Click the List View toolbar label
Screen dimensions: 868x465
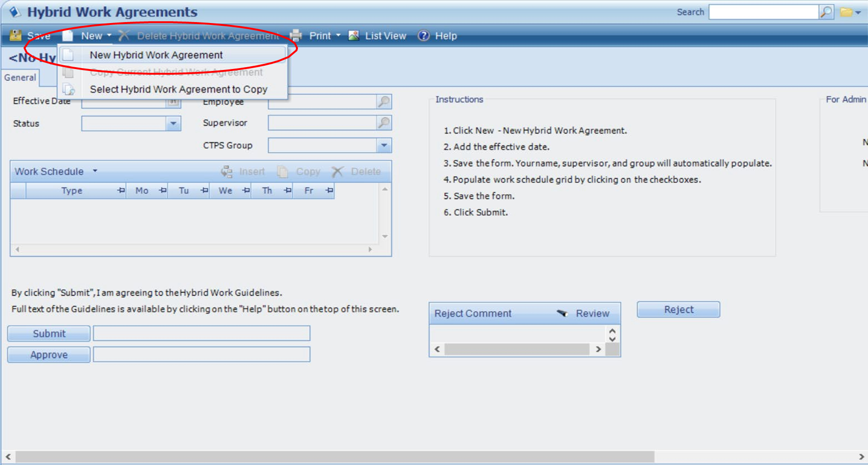click(x=385, y=36)
